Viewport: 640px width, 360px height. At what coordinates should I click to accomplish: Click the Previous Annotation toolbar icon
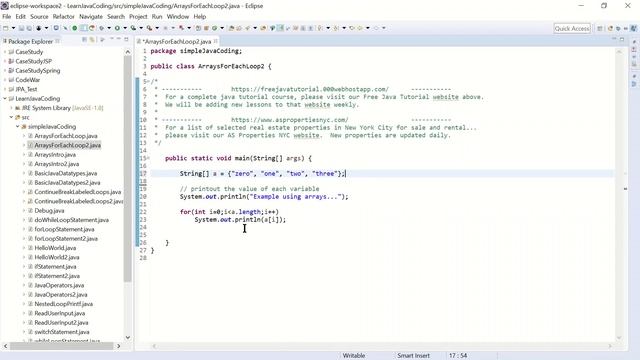336,28
